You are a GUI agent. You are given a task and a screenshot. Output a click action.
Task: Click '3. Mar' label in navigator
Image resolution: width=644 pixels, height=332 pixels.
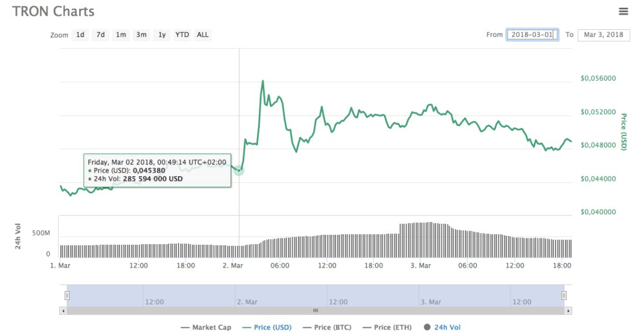(430, 302)
